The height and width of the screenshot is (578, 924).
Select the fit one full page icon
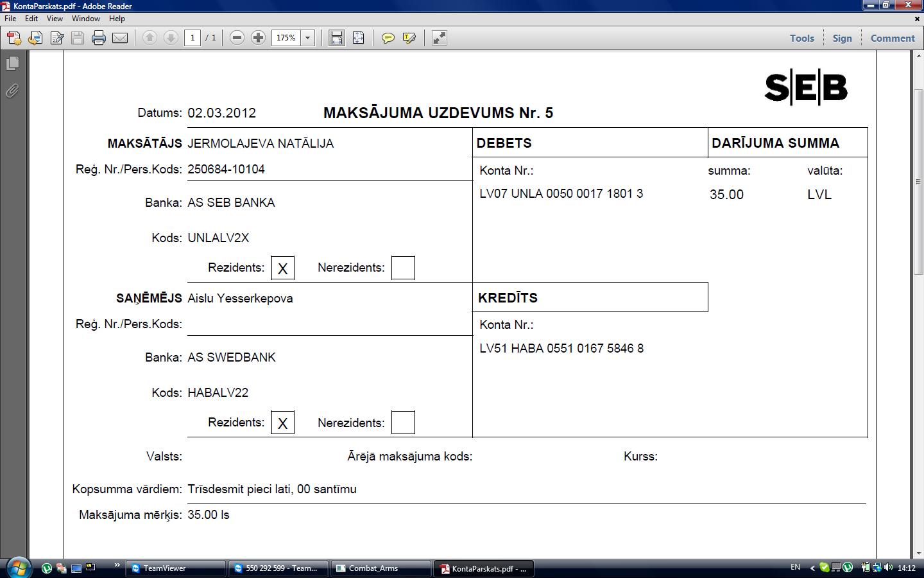(358, 38)
